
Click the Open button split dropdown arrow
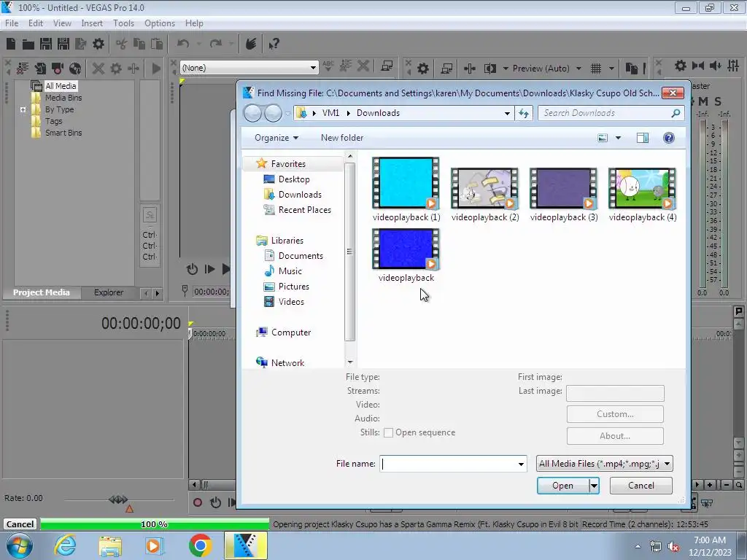tap(594, 486)
